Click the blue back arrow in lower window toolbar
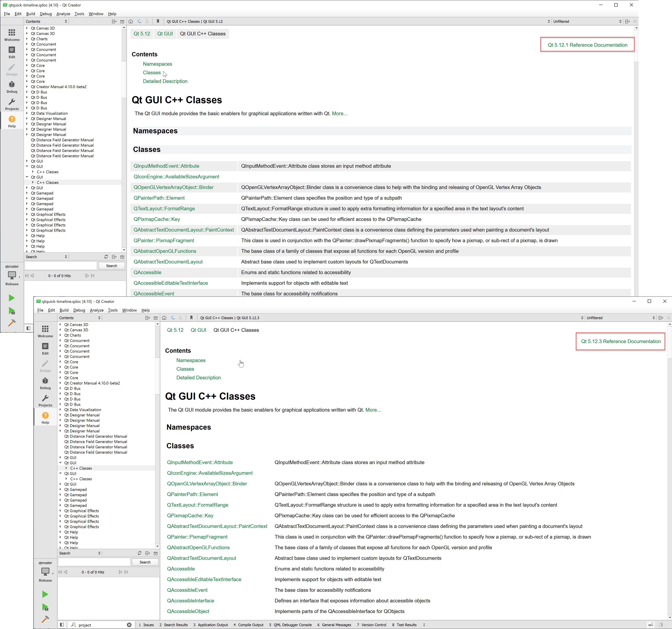Image resolution: width=672 pixels, height=629 pixels. click(x=173, y=317)
